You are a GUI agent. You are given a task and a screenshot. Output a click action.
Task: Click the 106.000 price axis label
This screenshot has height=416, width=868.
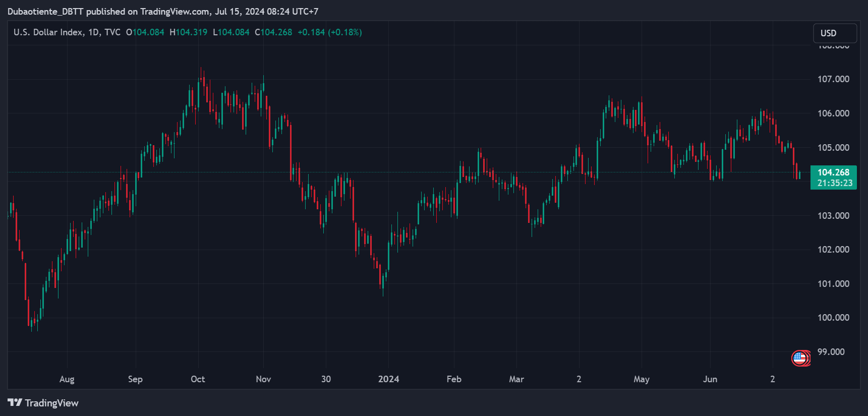[x=833, y=113]
